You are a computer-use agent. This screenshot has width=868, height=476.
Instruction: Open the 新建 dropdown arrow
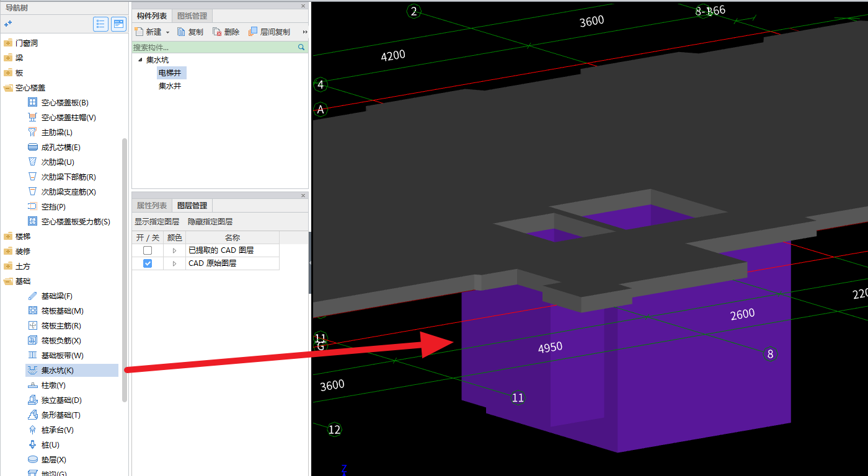click(x=167, y=32)
